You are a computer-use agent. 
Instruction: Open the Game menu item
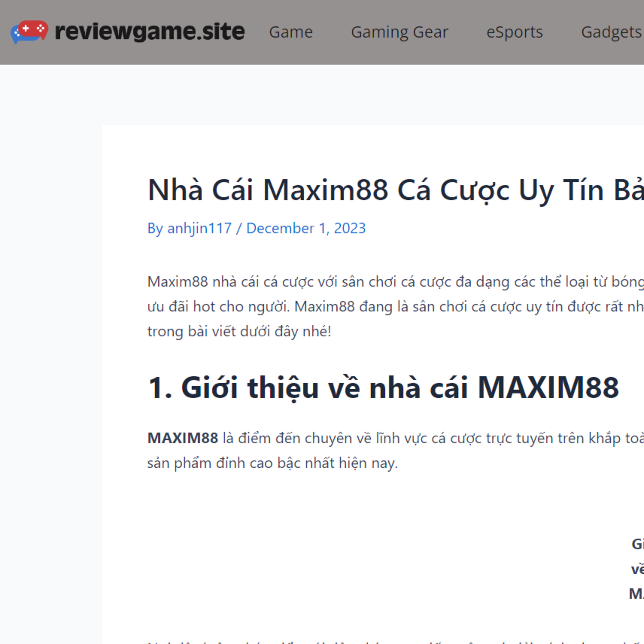291,32
